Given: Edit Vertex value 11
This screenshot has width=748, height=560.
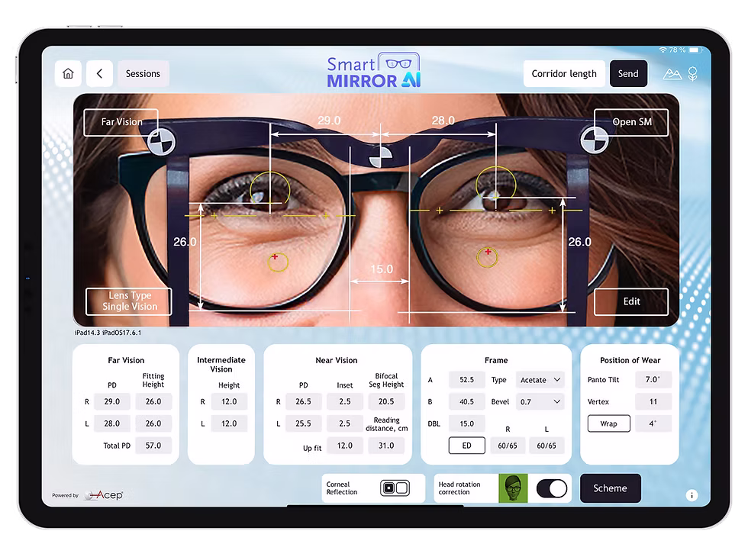Looking at the screenshot, I should tap(653, 401).
